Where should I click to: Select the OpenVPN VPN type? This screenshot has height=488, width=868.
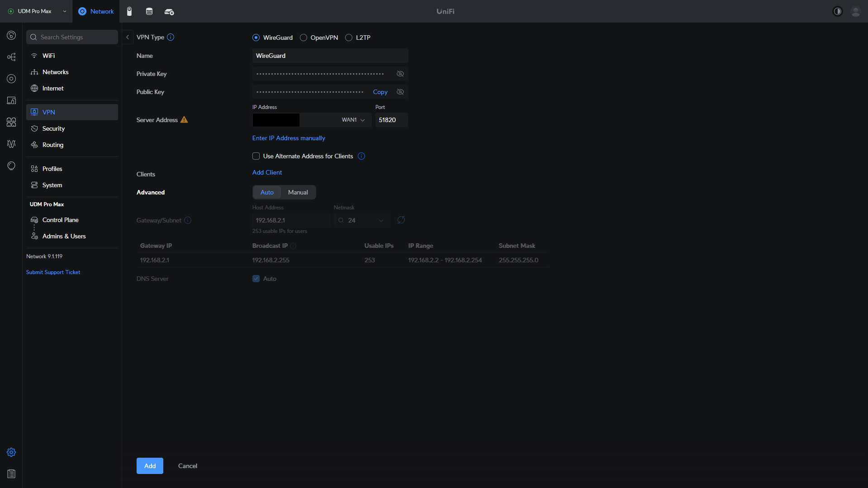[304, 38]
